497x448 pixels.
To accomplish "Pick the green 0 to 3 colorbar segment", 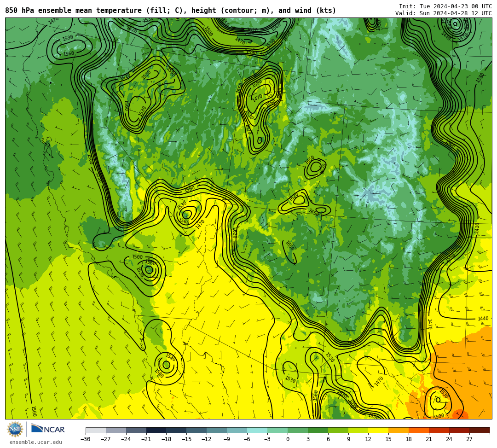I will (298, 430).
